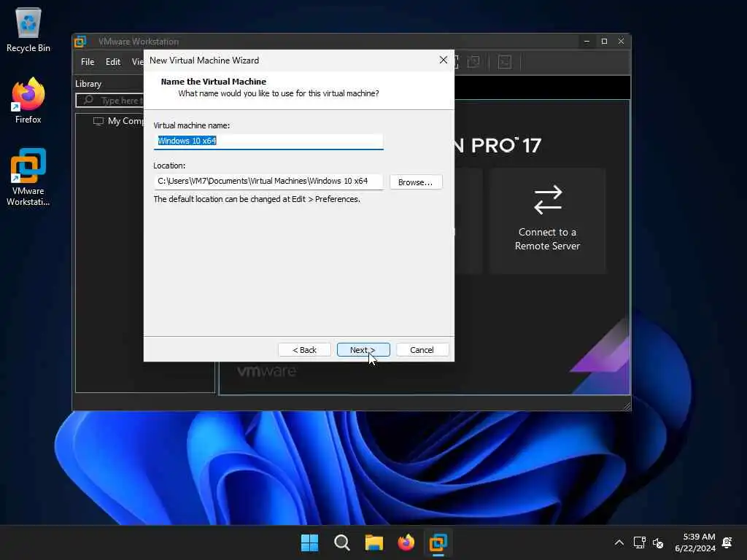Click the Library search box
Image resolution: width=747 pixels, height=560 pixels.
[x=110, y=101]
